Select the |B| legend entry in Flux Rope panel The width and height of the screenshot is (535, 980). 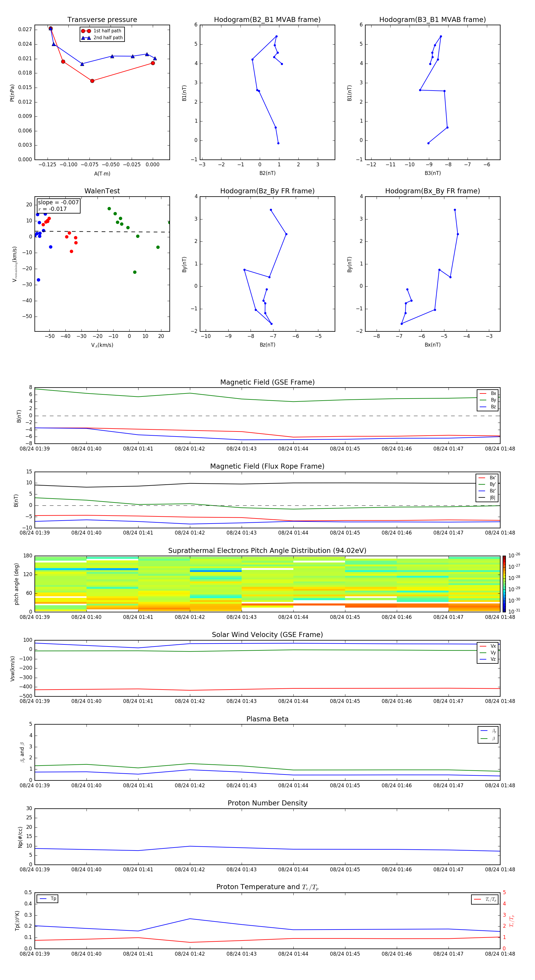tap(487, 498)
